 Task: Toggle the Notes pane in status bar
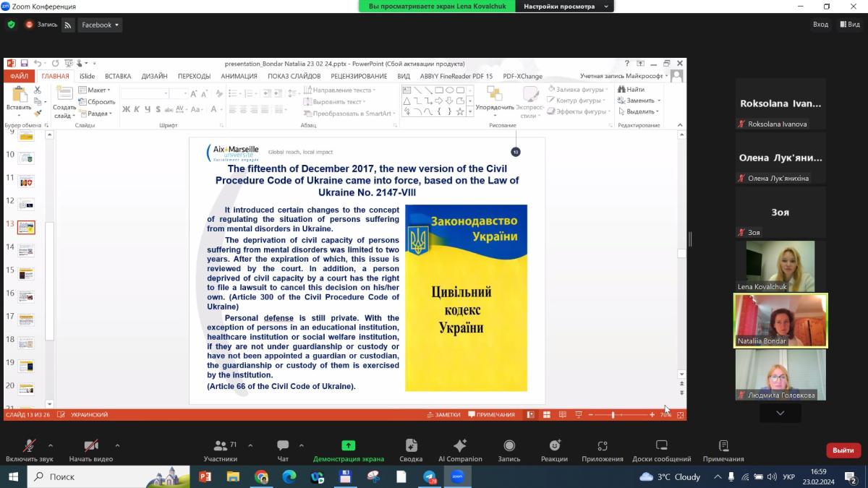pyautogui.click(x=443, y=415)
